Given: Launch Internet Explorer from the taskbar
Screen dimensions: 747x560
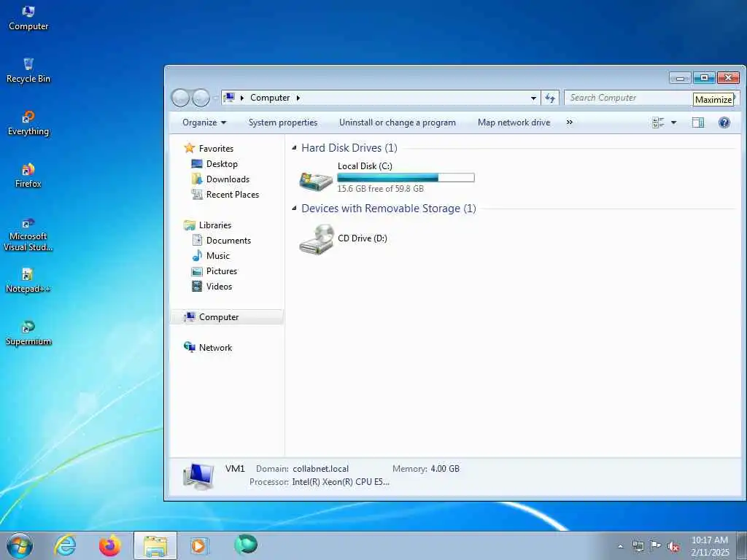Looking at the screenshot, I should coord(65,545).
